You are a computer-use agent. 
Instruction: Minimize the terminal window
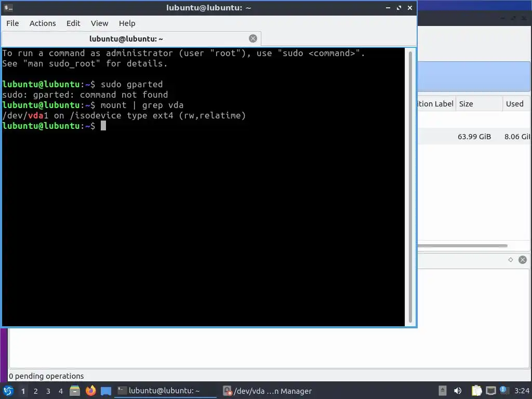(388, 8)
